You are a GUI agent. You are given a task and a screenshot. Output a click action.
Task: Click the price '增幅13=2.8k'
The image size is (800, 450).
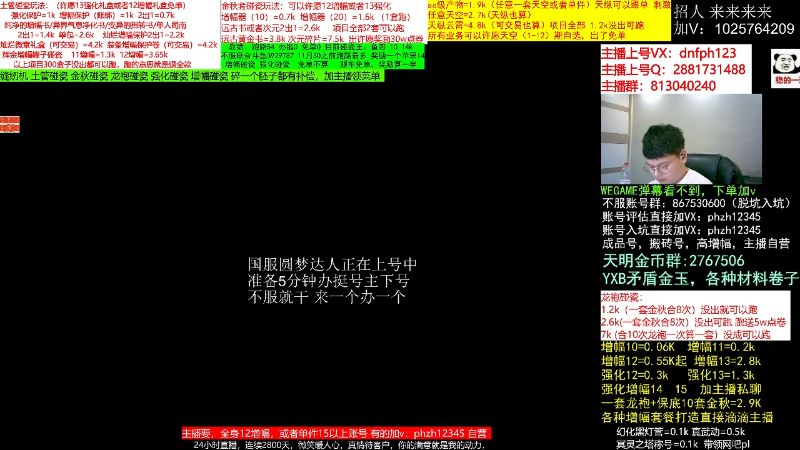[x=728, y=361]
